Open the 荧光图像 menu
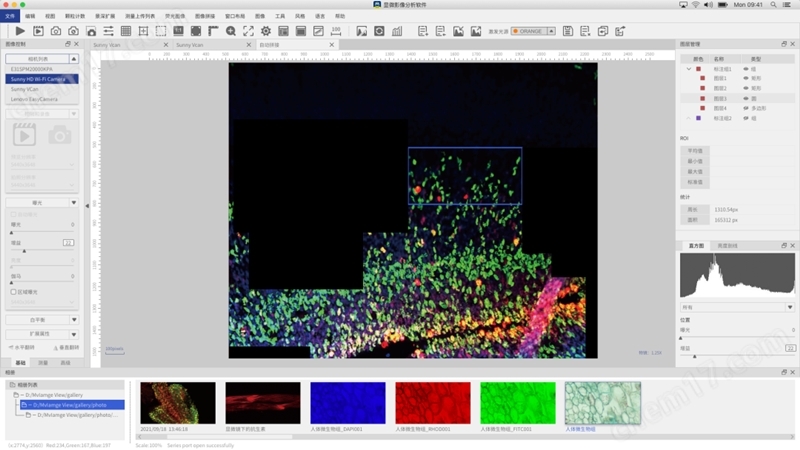 pyautogui.click(x=174, y=17)
